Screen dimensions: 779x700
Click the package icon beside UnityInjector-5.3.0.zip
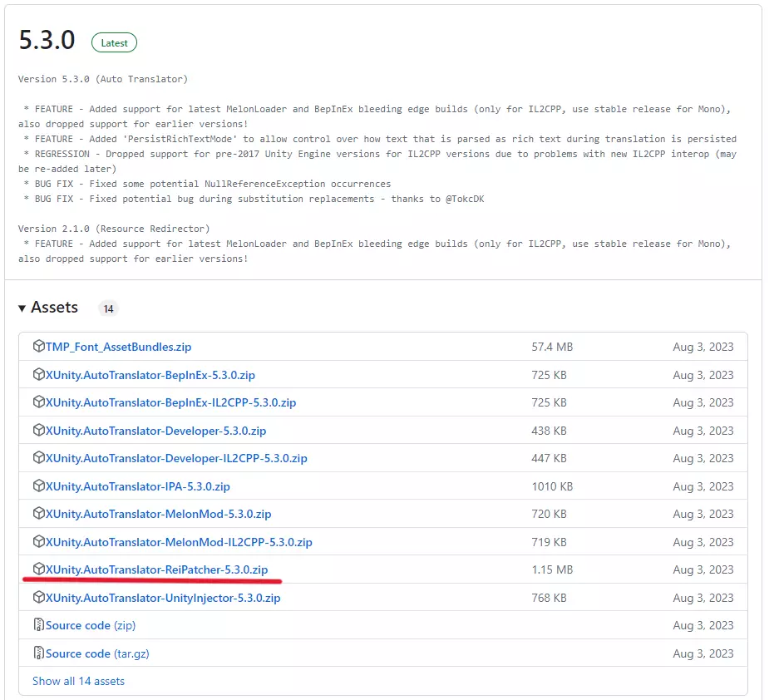[x=39, y=597]
